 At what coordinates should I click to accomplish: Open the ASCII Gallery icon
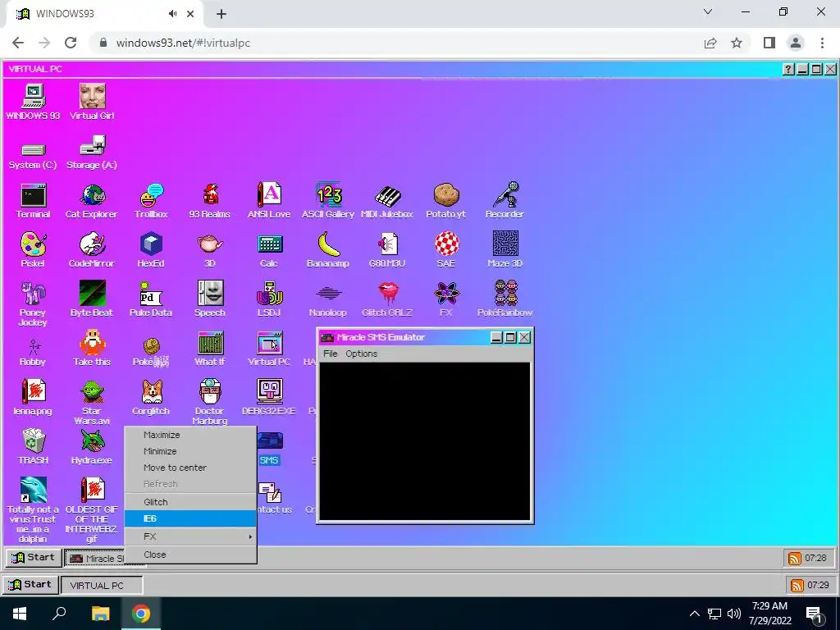[328, 202]
